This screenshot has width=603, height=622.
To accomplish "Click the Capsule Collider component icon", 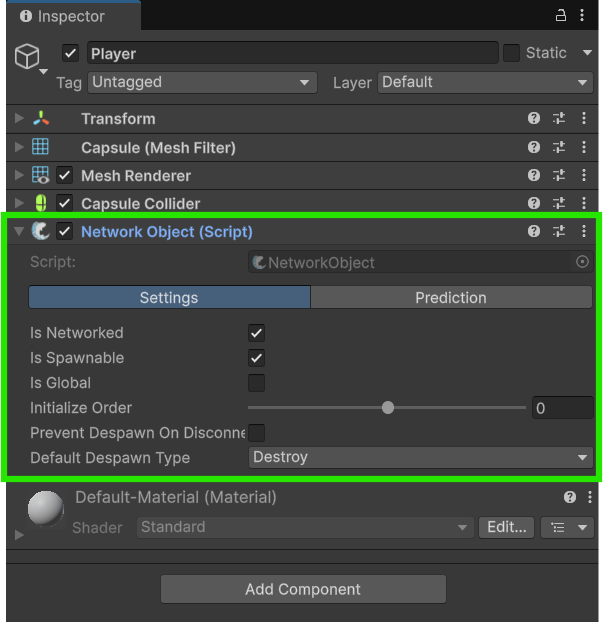I will coord(41,203).
